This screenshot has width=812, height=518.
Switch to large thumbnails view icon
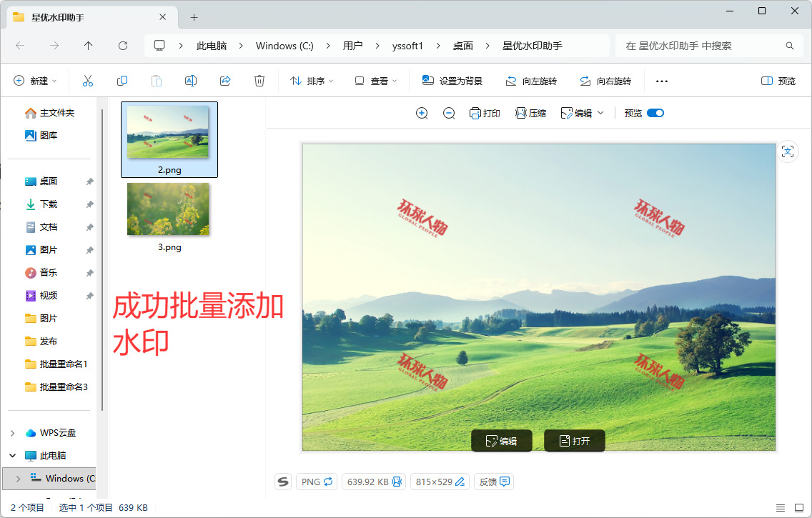point(799,508)
